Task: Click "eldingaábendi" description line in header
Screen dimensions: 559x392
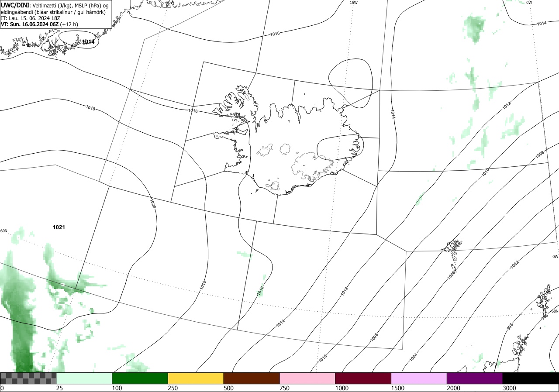Action: point(53,12)
